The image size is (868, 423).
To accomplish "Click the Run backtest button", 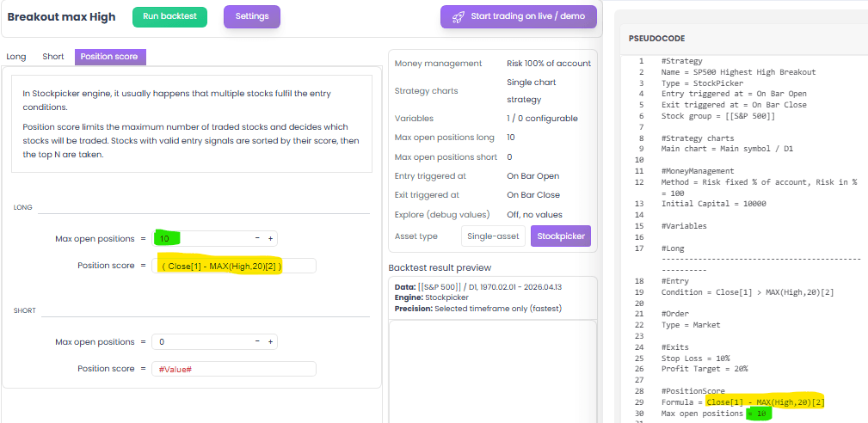I will [x=169, y=16].
